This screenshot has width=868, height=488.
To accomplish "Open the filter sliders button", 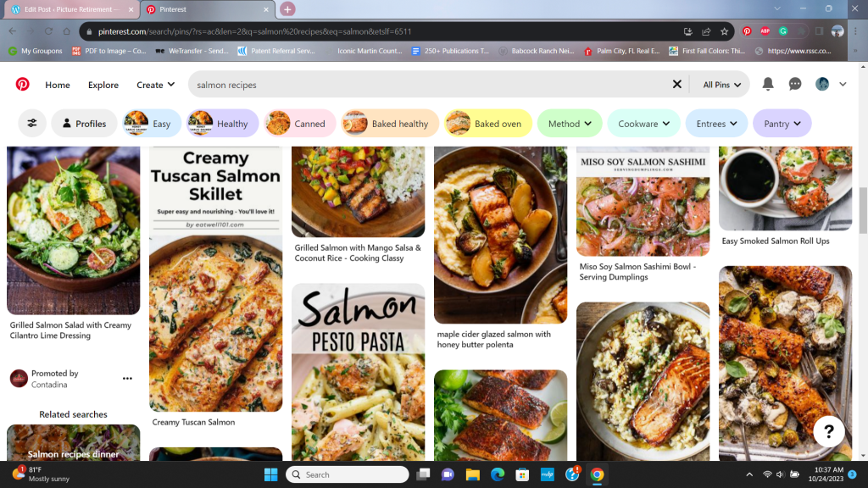I will 32,124.
